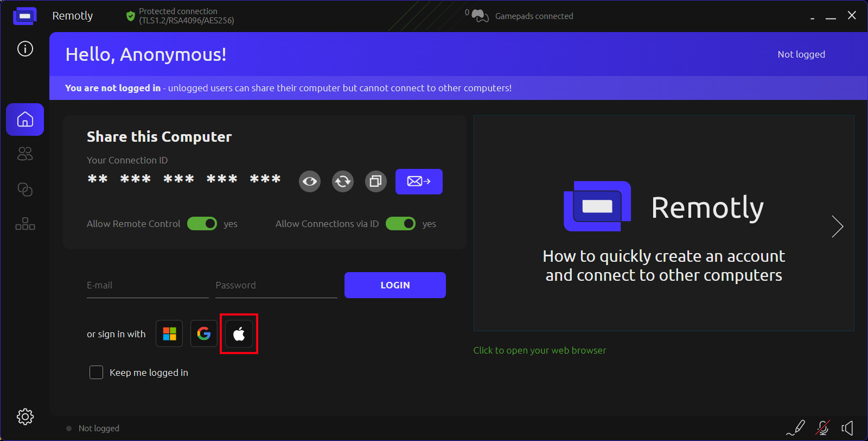Click the Not logged status at the bottom

pos(99,429)
